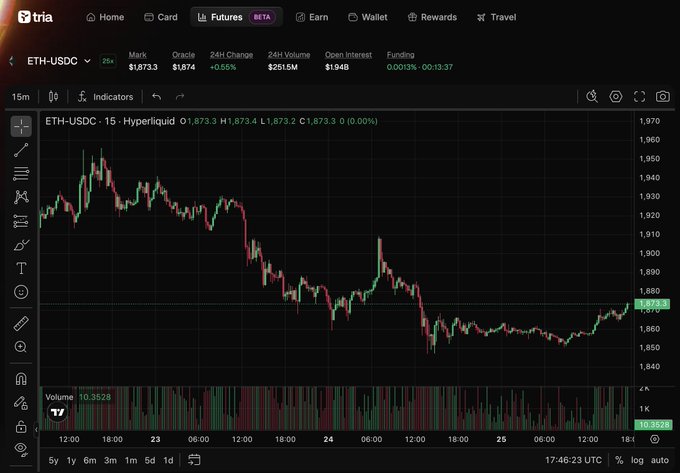The image size is (680, 473).
Task: Select the zoom in tool
Action: (21, 347)
